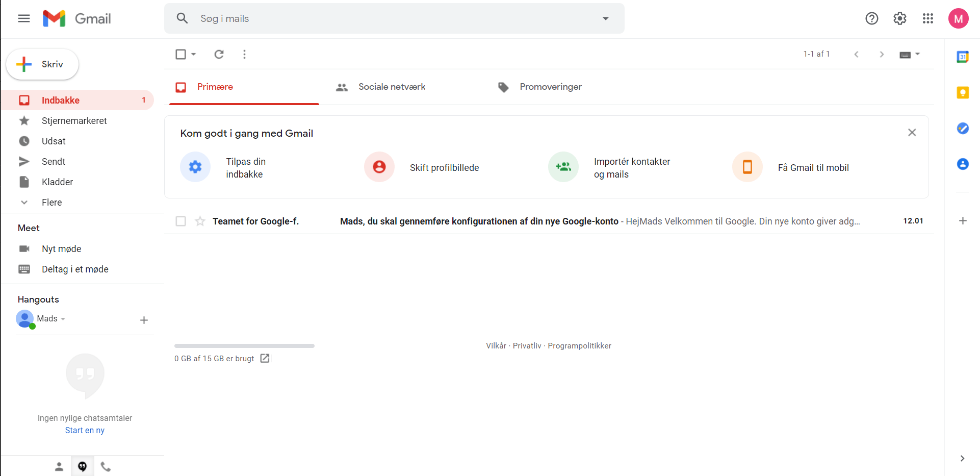Open the Google apps grid
Viewport: 980px width, 476px height.
(927, 19)
